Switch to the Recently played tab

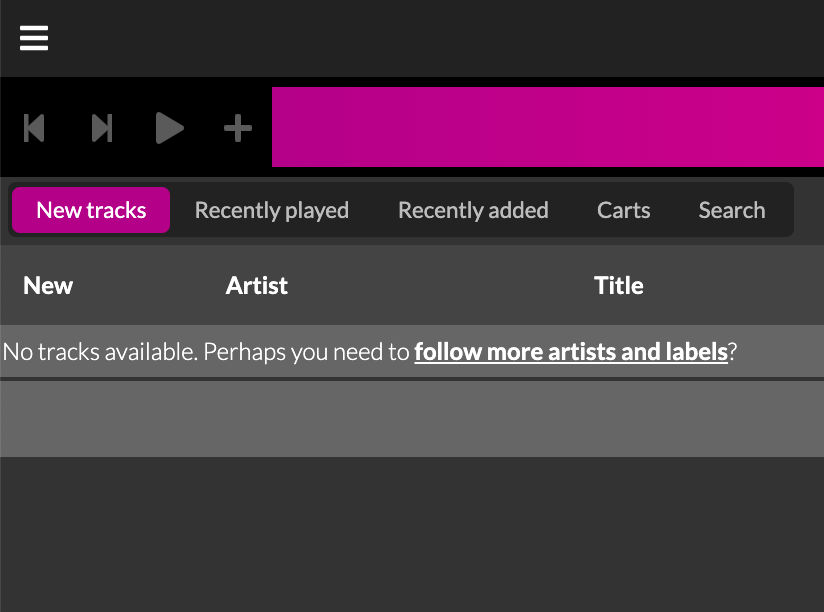point(271,210)
